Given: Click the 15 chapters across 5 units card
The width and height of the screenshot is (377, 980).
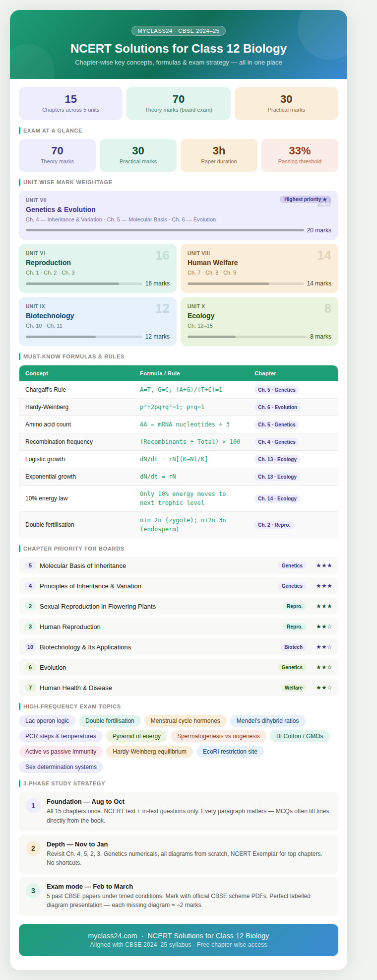Looking at the screenshot, I should pyautogui.click(x=70, y=103).
